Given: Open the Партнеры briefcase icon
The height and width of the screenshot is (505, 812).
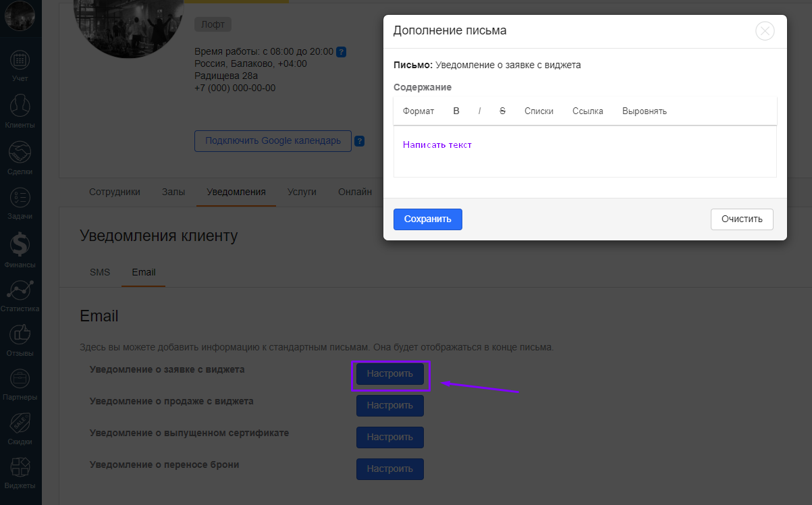Looking at the screenshot, I should click(20, 378).
